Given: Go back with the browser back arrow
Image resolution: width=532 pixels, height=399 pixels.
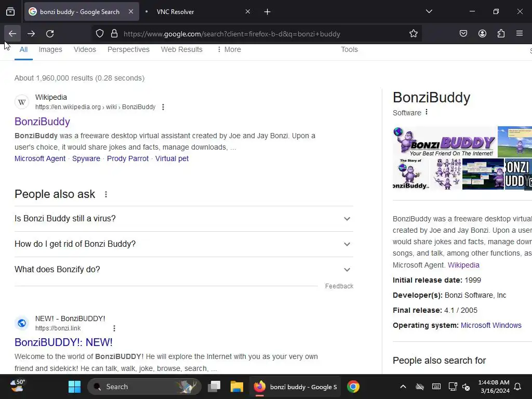Looking at the screenshot, I should [x=12, y=34].
